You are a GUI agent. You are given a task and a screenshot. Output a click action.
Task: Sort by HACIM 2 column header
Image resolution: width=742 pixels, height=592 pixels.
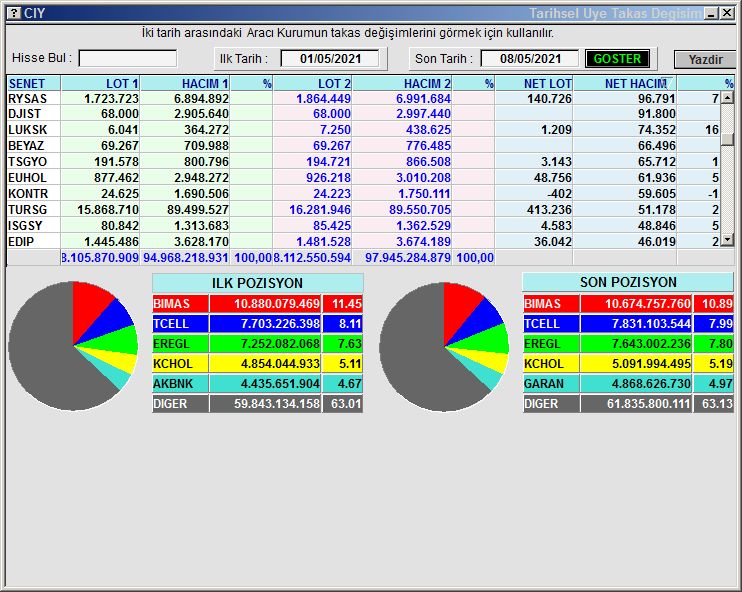click(402, 83)
